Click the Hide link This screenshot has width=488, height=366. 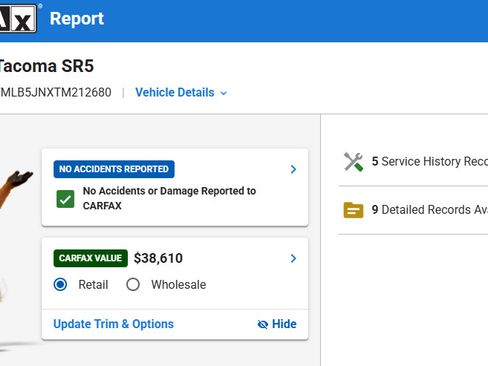[277, 324]
